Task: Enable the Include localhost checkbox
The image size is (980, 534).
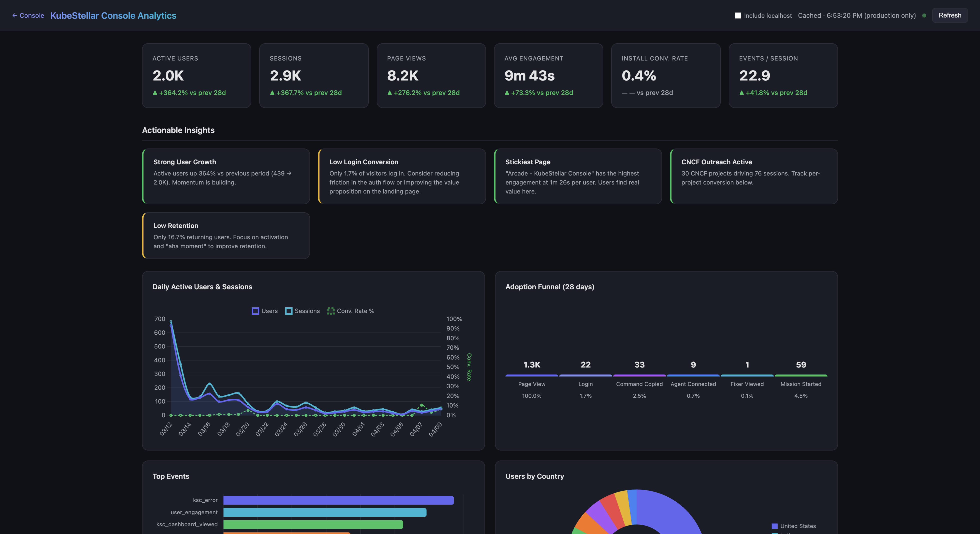Action: click(738, 15)
